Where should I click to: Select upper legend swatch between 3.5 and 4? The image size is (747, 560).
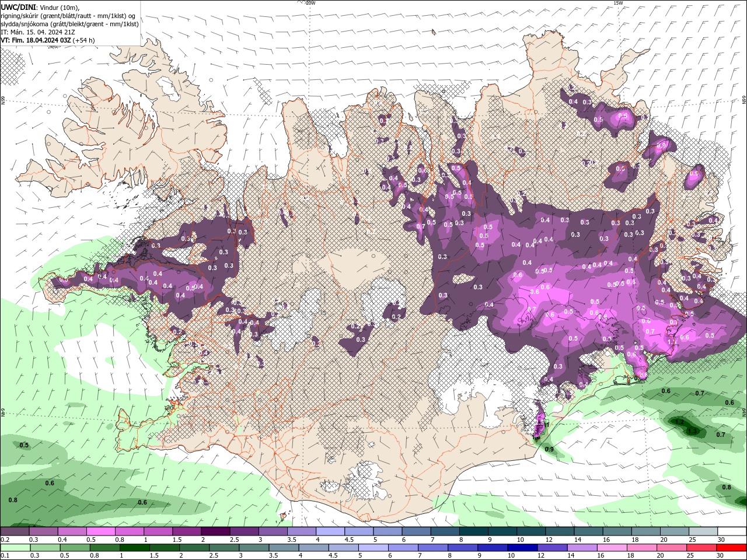click(x=301, y=531)
